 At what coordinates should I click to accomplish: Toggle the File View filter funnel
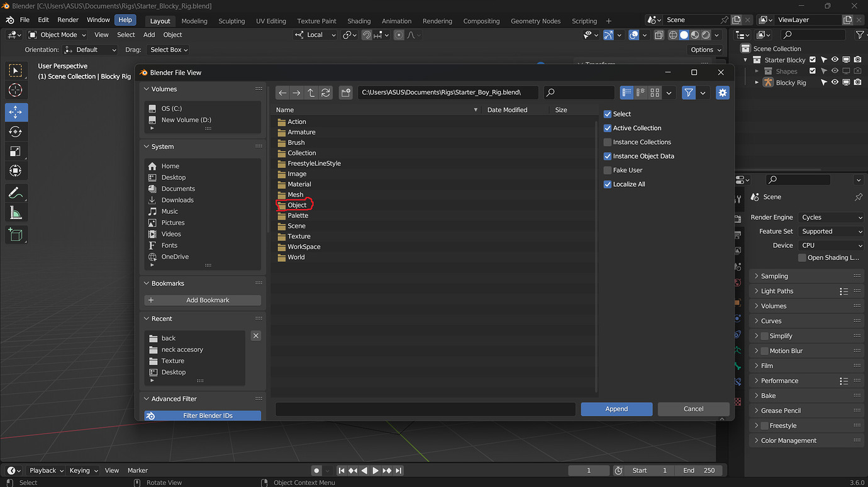tap(689, 92)
